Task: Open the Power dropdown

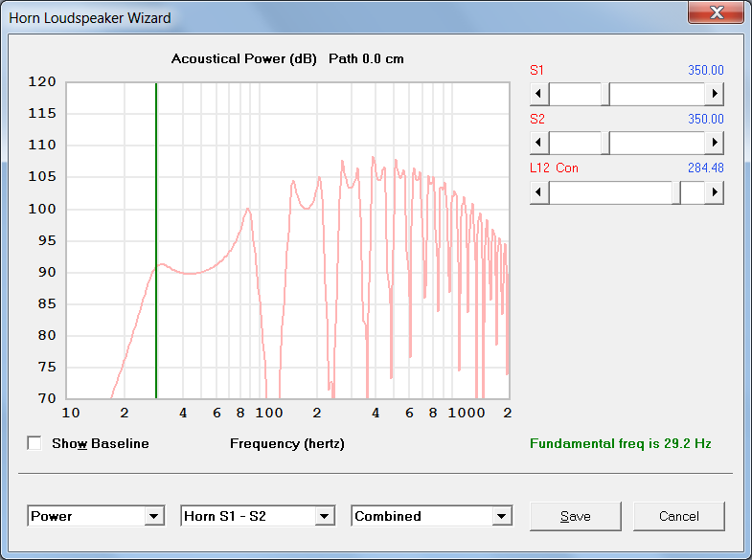Action: [96, 516]
